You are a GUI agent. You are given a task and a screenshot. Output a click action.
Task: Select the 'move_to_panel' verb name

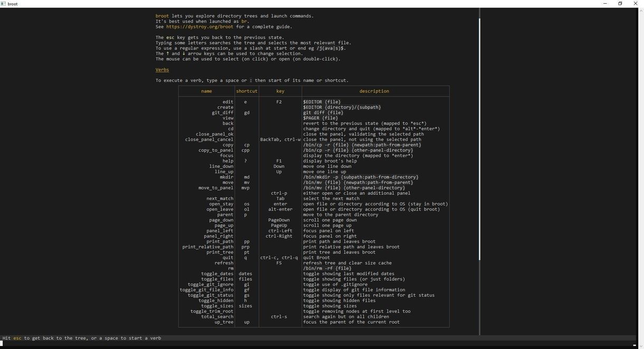pos(216,188)
